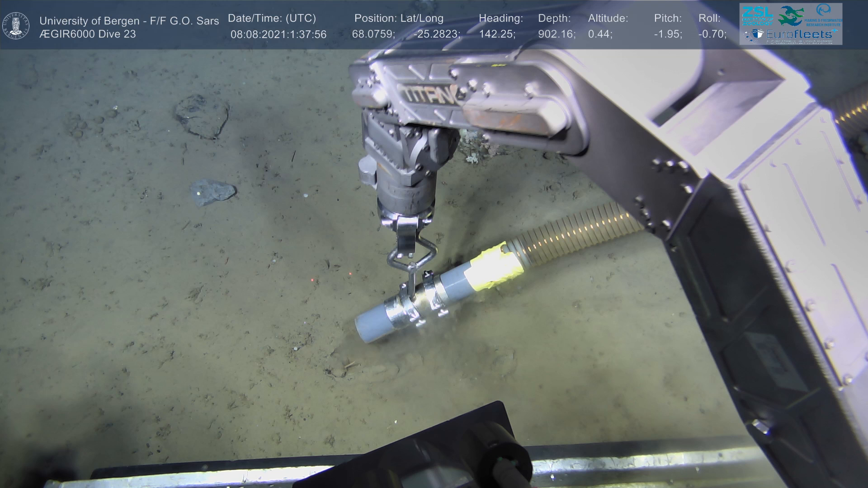Click the Roll value -0.70
The width and height of the screenshot is (868, 488).
(712, 34)
